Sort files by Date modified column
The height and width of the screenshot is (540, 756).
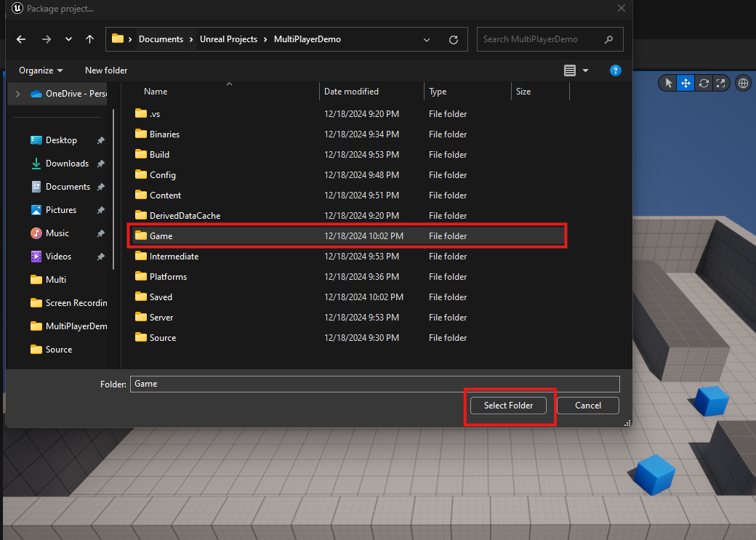pos(352,92)
